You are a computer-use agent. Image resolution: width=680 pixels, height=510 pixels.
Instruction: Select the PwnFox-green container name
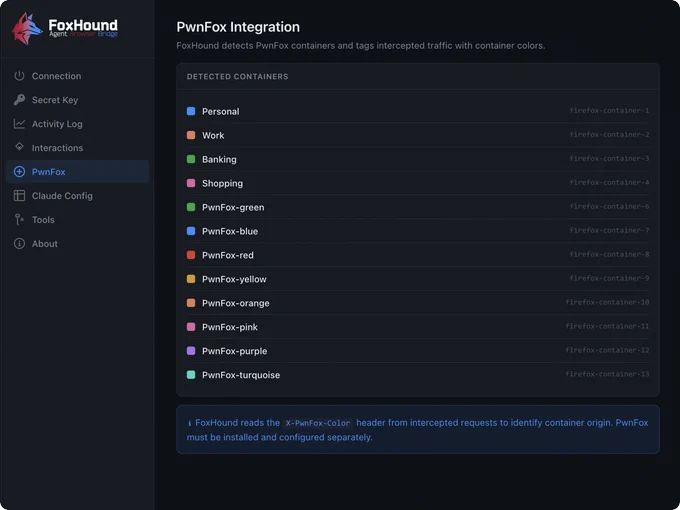tap(233, 207)
